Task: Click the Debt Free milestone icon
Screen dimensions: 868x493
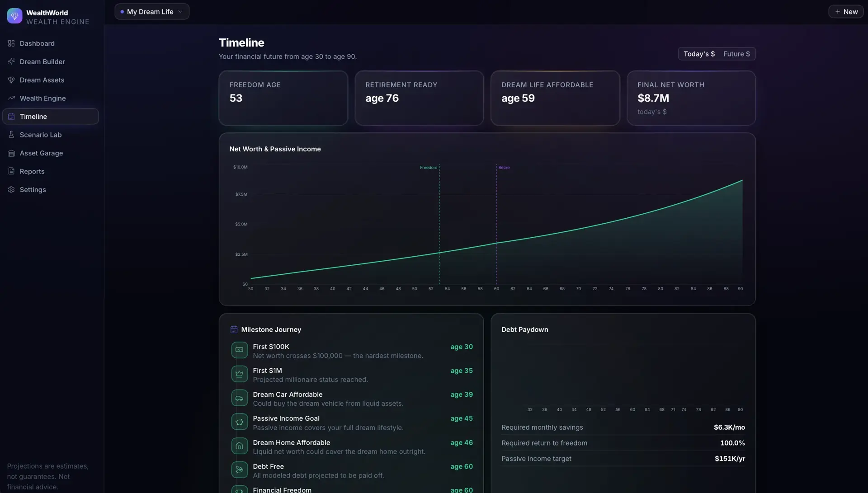Action: pyautogui.click(x=240, y=470)
